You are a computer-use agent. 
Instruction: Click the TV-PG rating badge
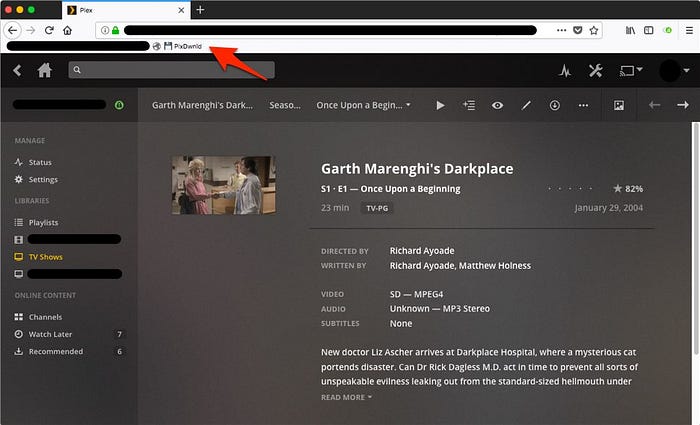tap(377, 208)
